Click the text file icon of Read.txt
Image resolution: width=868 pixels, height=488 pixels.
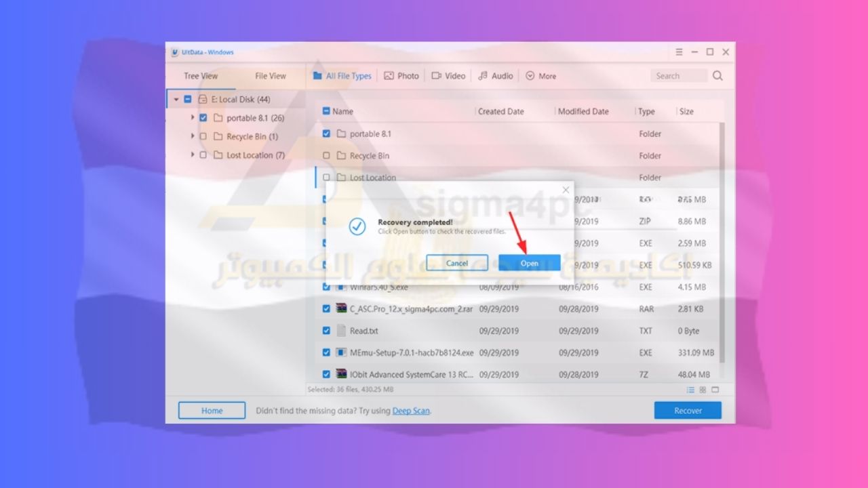(x=341, y=331)
